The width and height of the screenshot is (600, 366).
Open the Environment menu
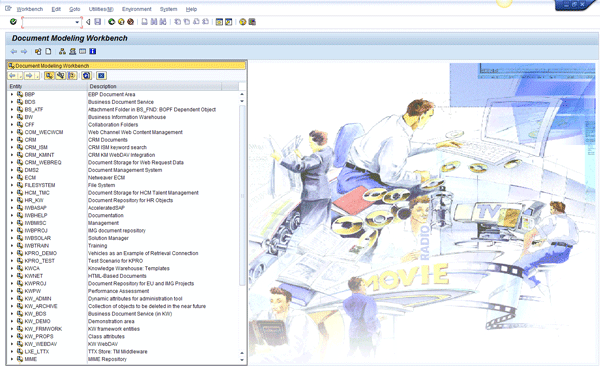[x=137, y=9]
